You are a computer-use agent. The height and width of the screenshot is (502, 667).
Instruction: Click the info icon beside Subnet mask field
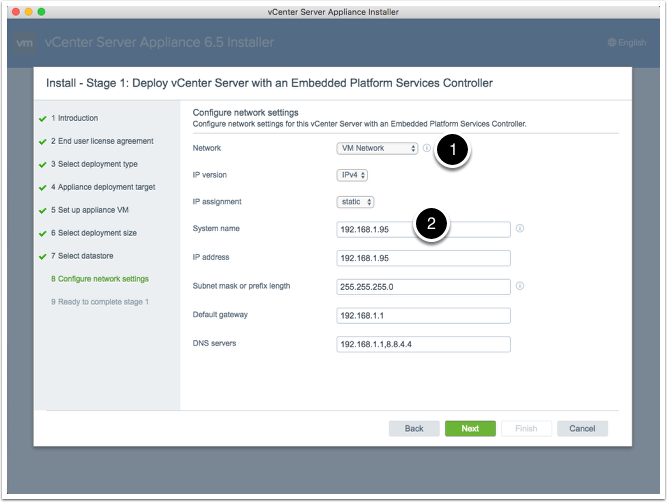click(520, 286)
